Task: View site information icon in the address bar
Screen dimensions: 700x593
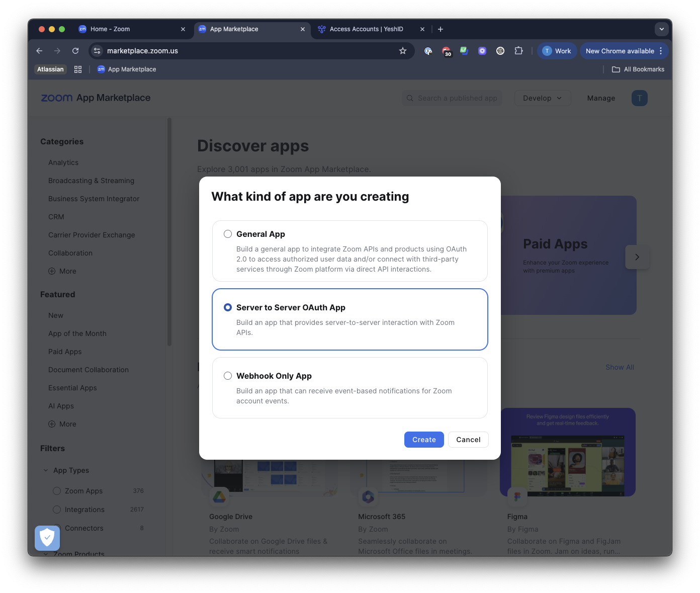Action: coord(98,51)
